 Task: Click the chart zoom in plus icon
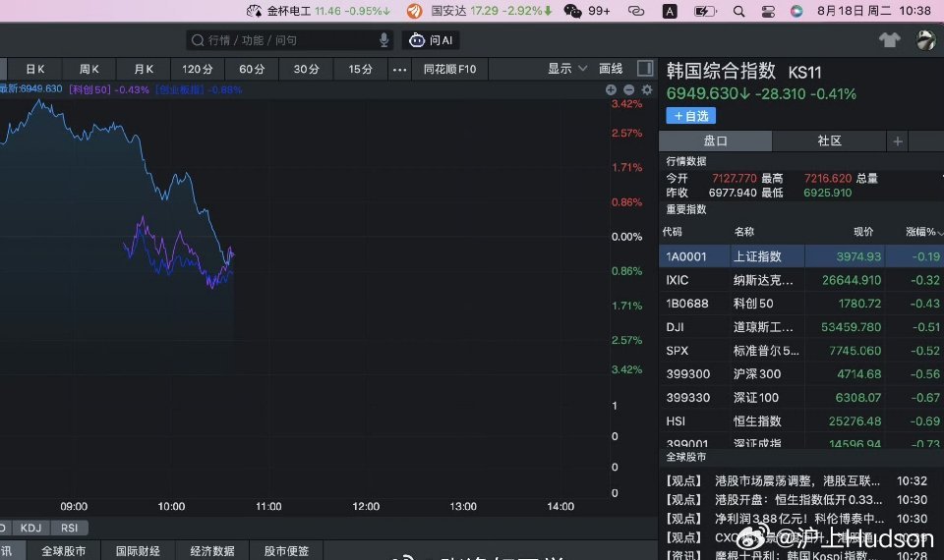(x=611, y=89)
